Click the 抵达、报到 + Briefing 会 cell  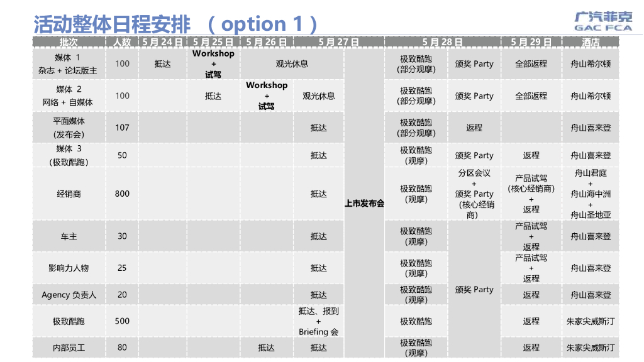[318, 321]
